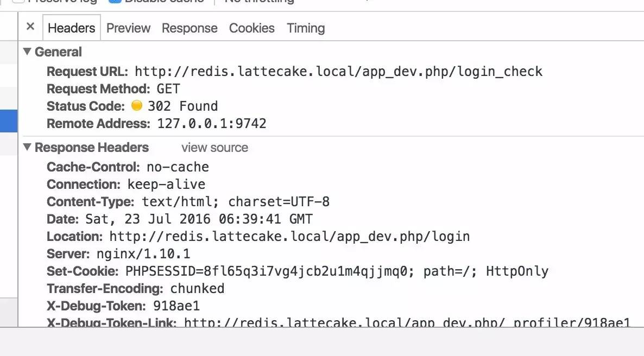Click the Request URL login_check value

tap(338, 72)
